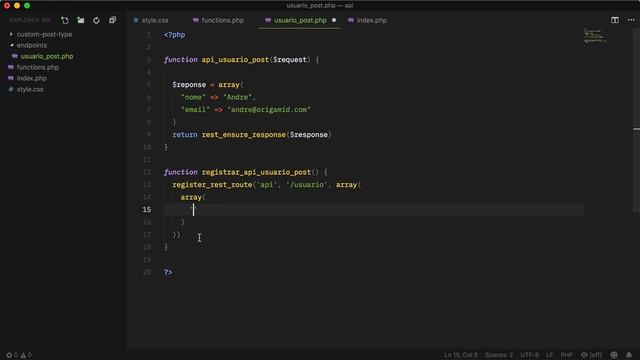This screenshot has height=360, width=640.
Task: Click rest_ensure_response in line 9
Action: (244, 135)
